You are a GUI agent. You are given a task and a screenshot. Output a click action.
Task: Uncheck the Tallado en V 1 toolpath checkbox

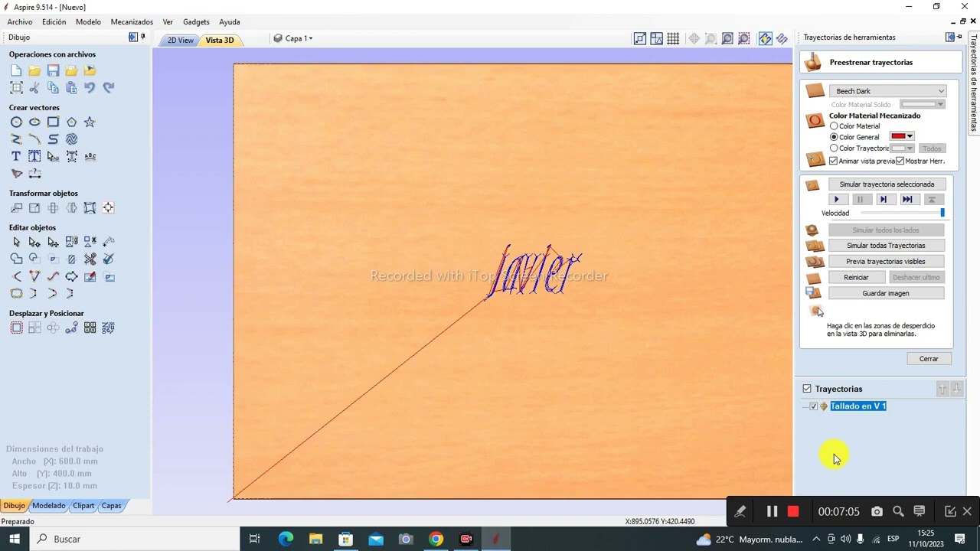813,406
